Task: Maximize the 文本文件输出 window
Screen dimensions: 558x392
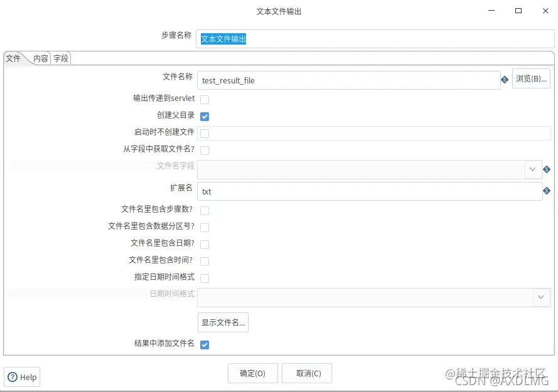Action: click(518, 11)
